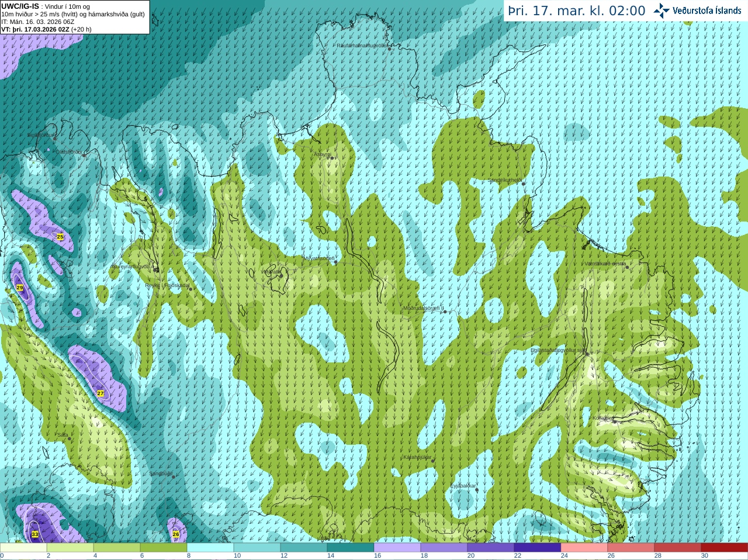
Task: Pick the 8–10 m/s light cyan legend swatch
Action: pos(210,548)
